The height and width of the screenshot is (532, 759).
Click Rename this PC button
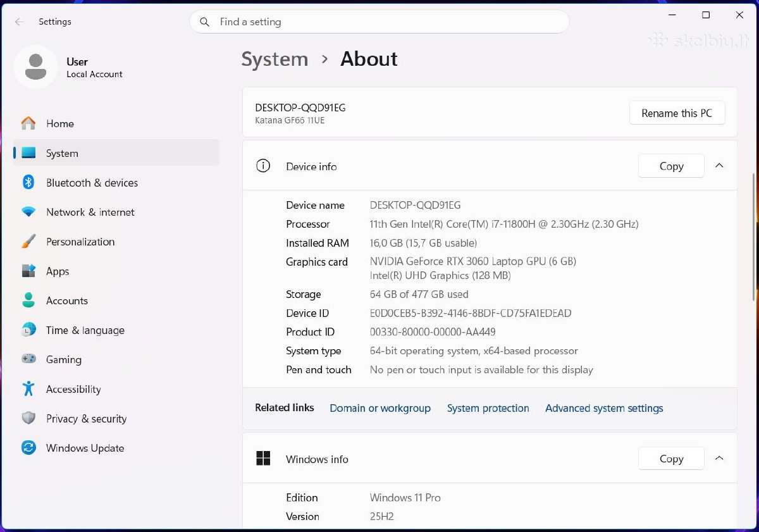click(x=677, y=113)
